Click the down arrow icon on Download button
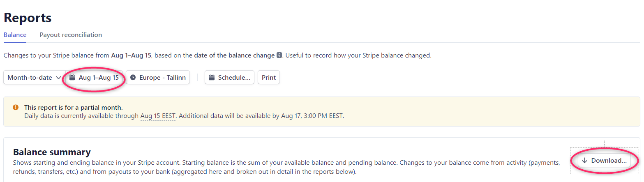This screenshot has width=644, height=182. [x=585, y=161]
